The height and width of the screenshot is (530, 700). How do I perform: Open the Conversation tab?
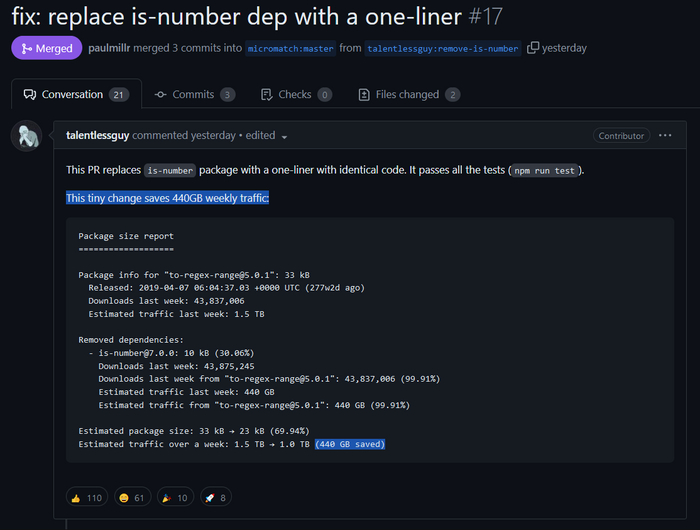coord(76,94)
